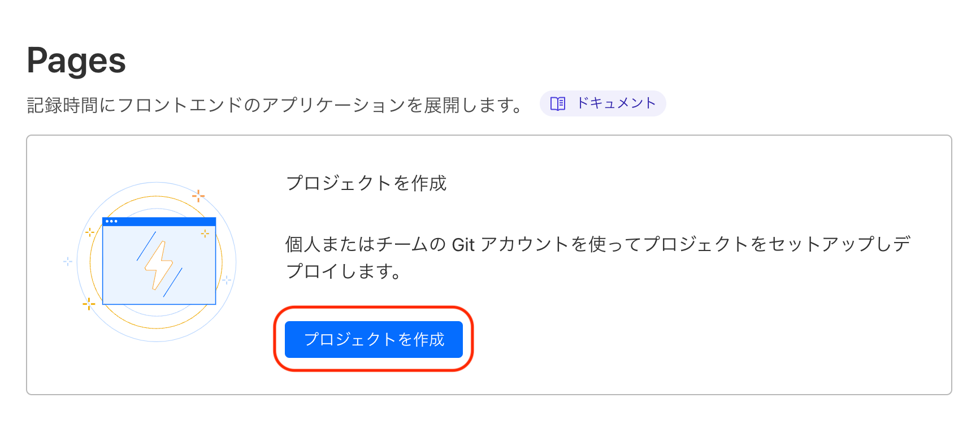Click inside the empty project card panel
980x428 pixels.
point(735,339)
